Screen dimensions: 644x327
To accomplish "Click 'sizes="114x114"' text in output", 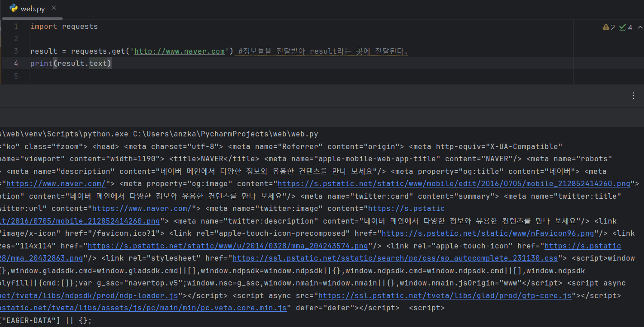I will [28, 246].
